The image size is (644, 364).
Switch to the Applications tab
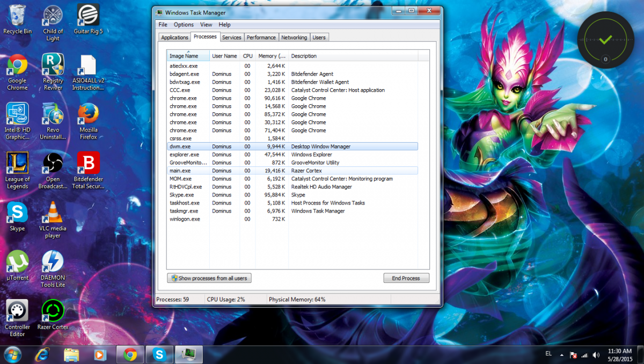coord(175,38)
